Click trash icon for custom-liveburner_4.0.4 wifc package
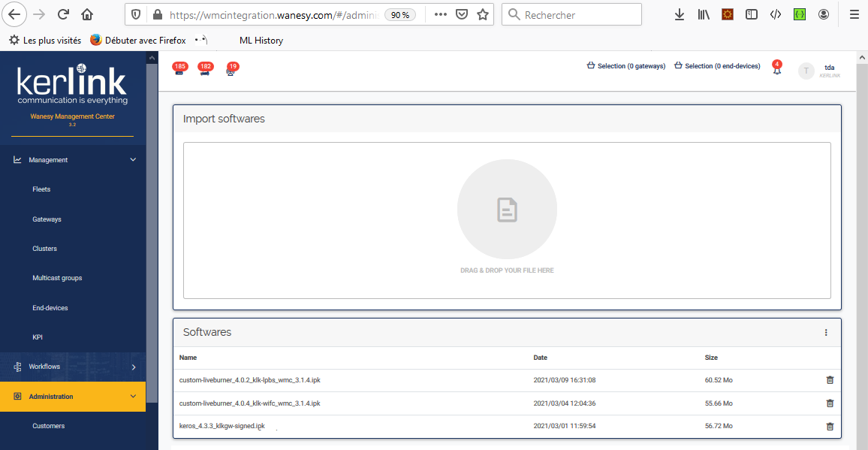 pyautogui.click(x=830, y=403)
